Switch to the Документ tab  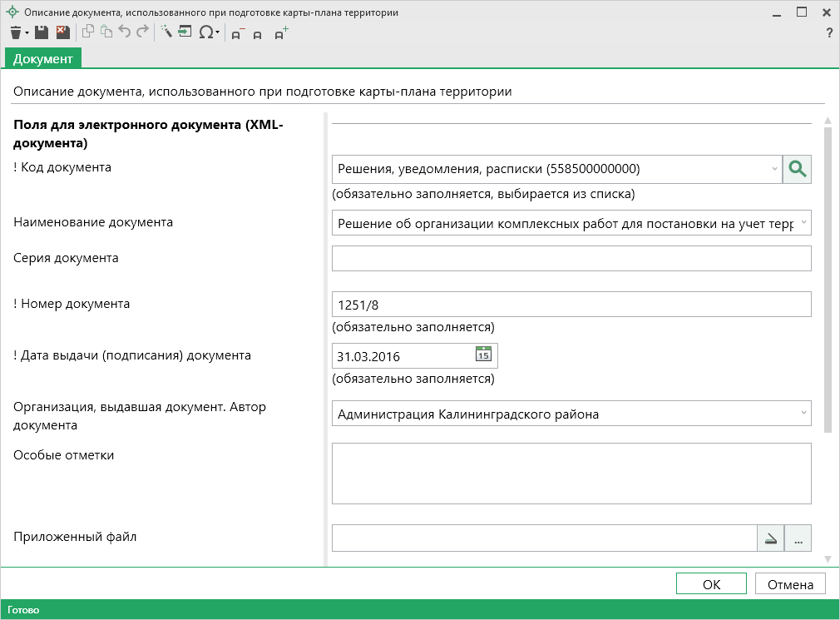point(43,58)
